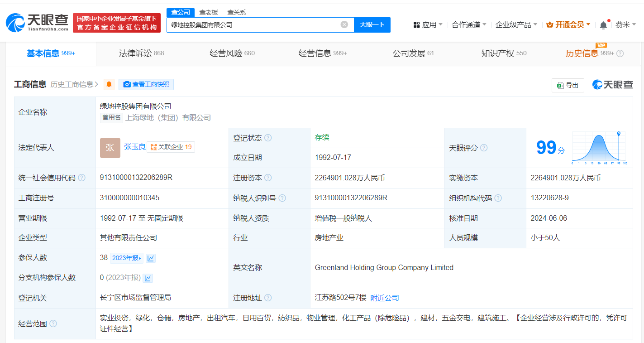Open the 开通会员 membership dropdown
This screenshot has height=343, width=644.
pos(568,24)
